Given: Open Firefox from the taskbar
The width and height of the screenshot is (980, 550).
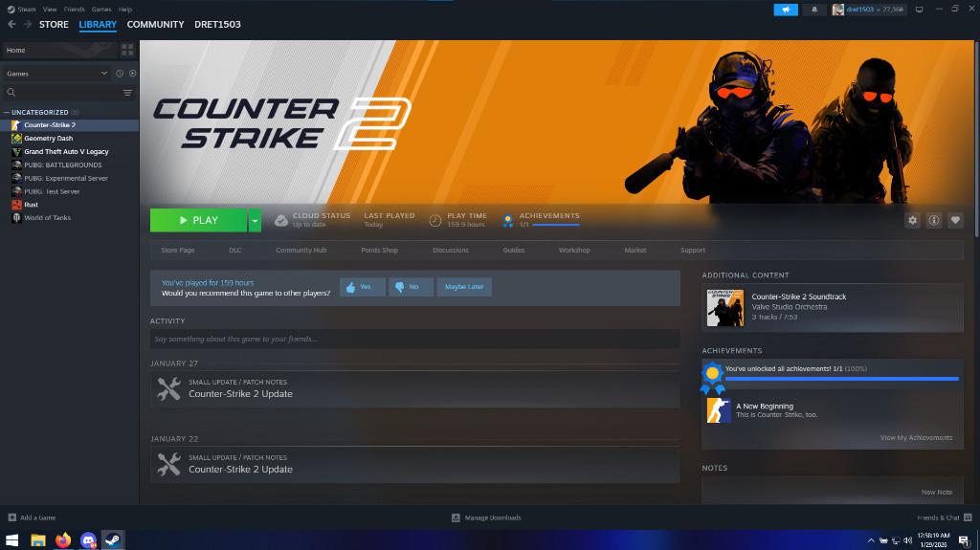Looking at the screenshot, I should (x=63, y=540).
